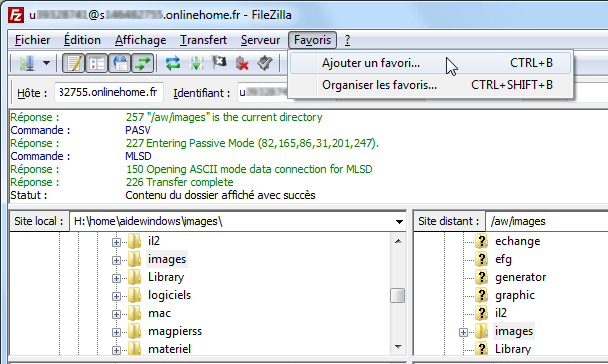Click log line '227 Entering Passive Mode'
This screenshot has width=608, height=364.
click(252, 143)
